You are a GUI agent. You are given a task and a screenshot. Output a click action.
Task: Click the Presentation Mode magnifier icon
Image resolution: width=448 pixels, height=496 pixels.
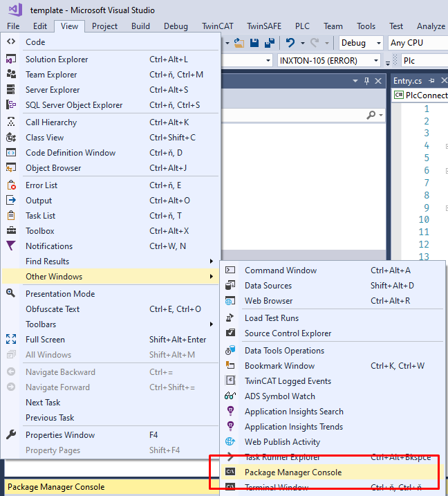pyautogui.click(x=11, y=293)
